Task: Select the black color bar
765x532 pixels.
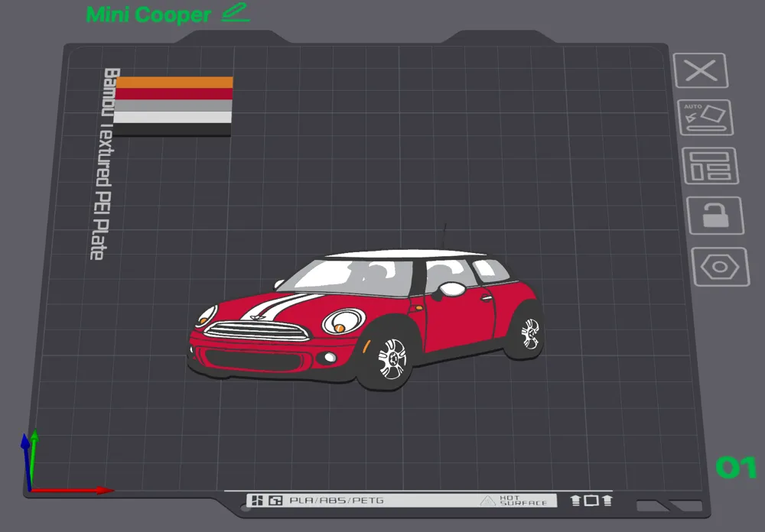Action: 171,130
